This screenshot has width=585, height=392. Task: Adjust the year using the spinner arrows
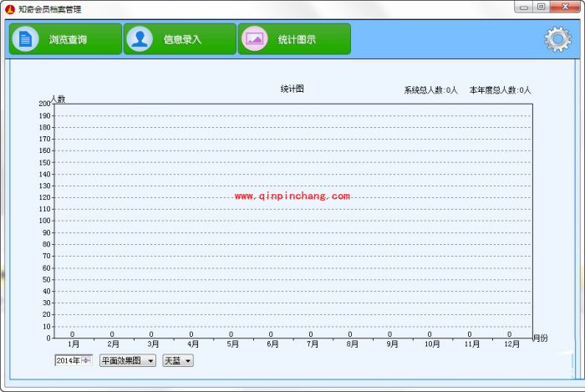pos(87,360)
